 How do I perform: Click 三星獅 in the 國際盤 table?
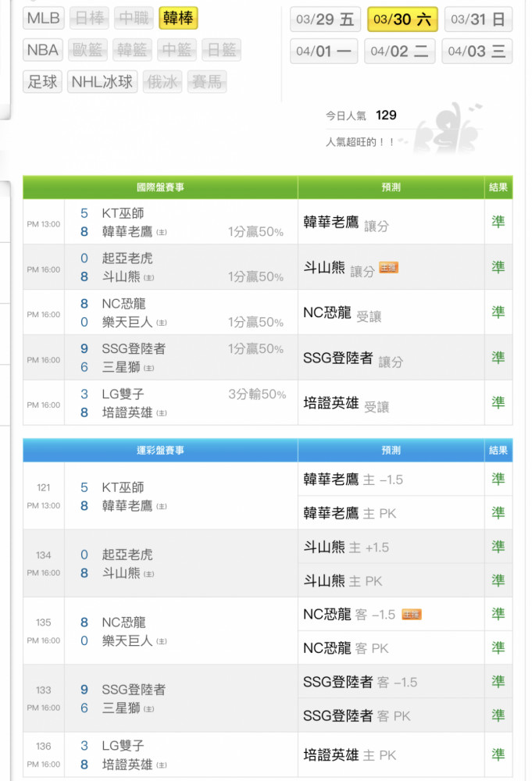(x=121, y=367)
